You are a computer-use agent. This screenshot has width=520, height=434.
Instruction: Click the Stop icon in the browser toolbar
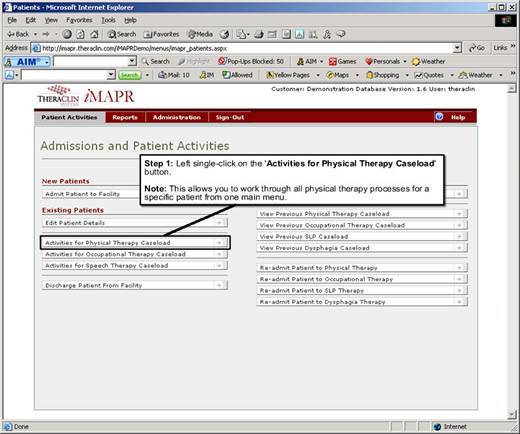(67, 34)
